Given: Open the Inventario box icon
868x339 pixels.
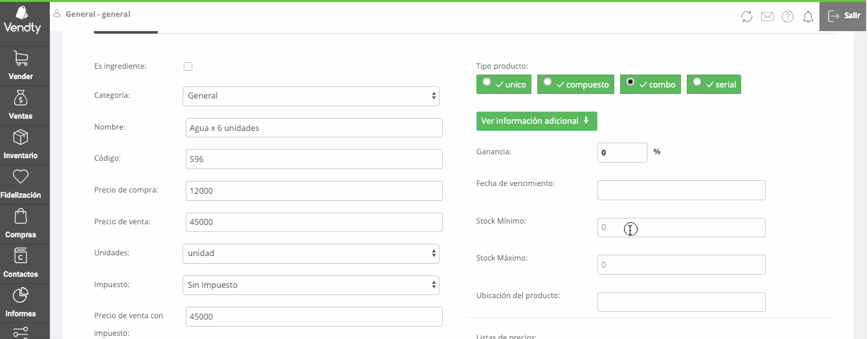Looking at the screenshot, I should click(x=21, y=145).
